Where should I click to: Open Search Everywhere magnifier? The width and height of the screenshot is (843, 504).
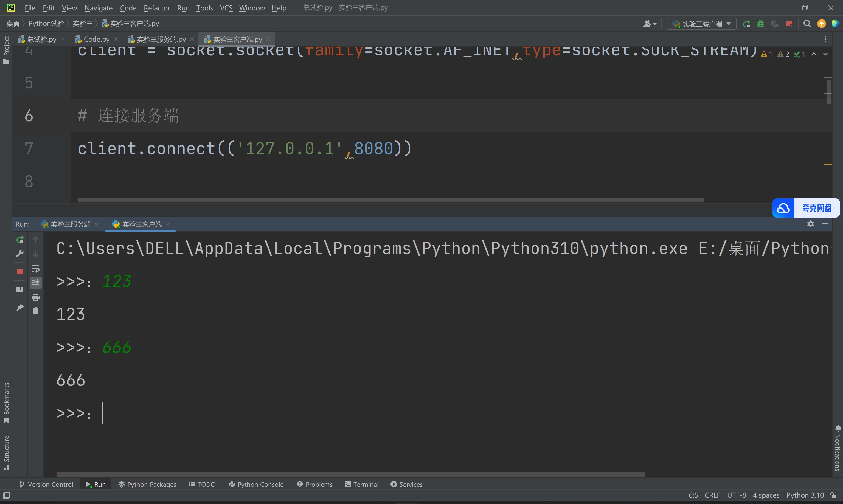pos(807,24)
